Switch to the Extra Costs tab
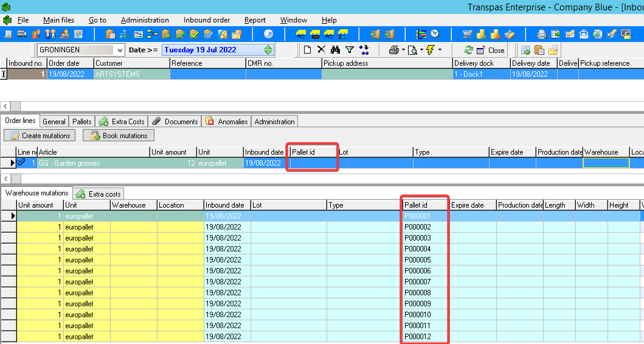The image size is (644, 344). coord(122,121)
